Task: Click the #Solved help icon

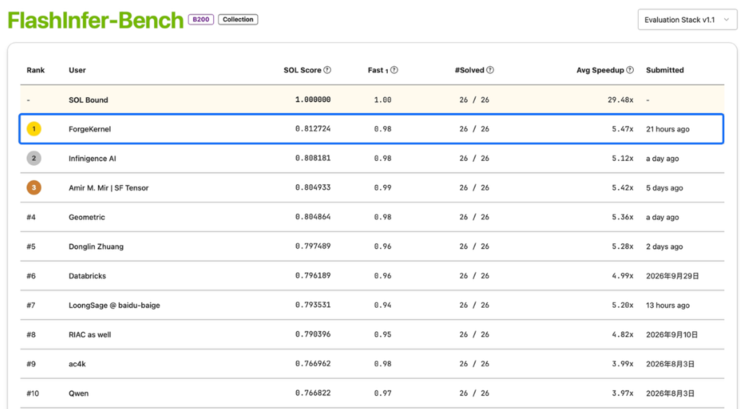Action: [x=490, y=70]
